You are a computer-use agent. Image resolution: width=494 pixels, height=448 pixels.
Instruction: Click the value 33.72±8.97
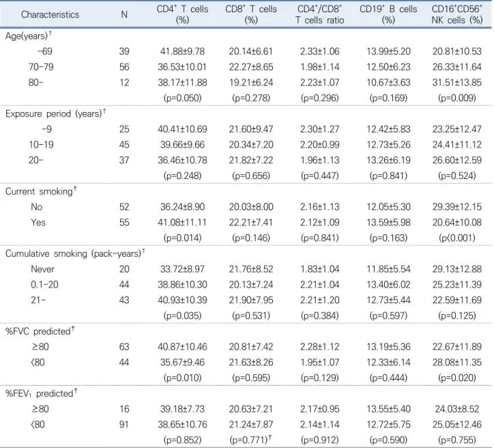click(182, 269)
